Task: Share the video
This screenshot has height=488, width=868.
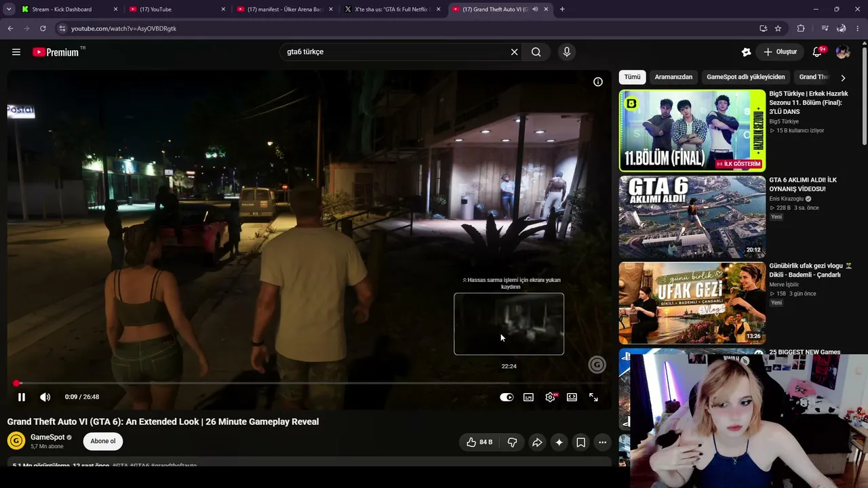Action: tap(537, 443)
